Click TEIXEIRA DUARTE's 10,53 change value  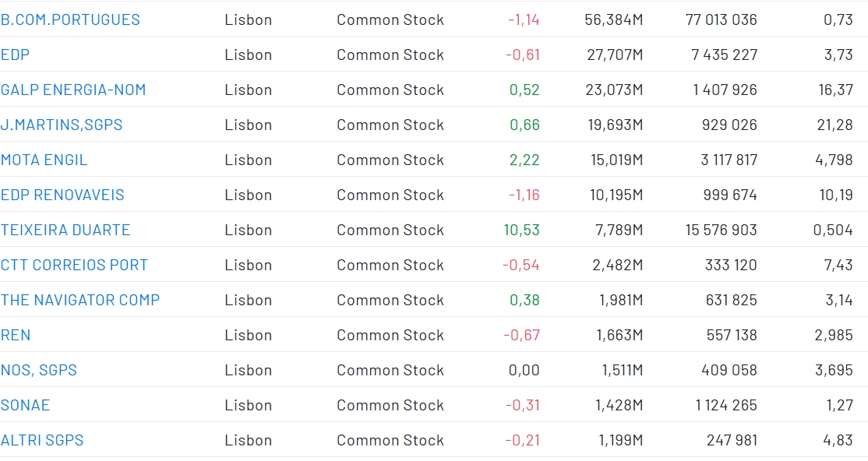click(x=522, y=230)
